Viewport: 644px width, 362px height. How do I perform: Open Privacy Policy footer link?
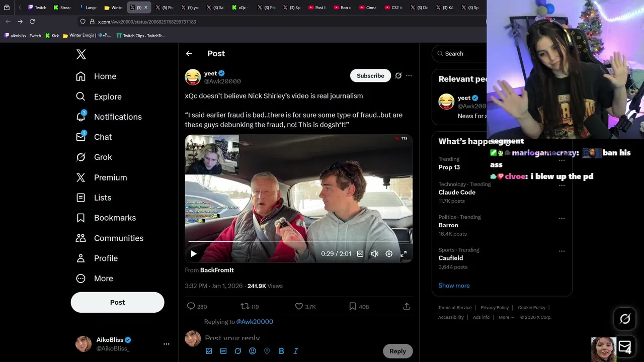coord(495,308)
